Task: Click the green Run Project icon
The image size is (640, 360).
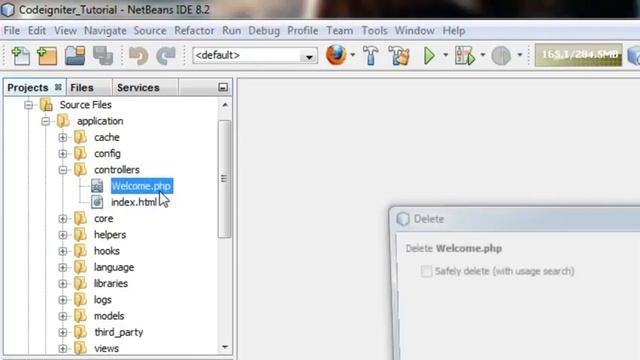Action: coord(429,56)
